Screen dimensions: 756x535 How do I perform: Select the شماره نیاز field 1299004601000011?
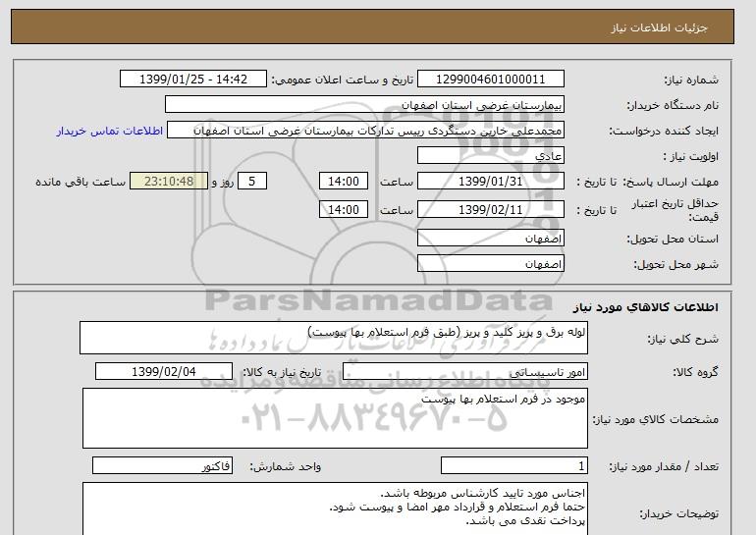490,80
